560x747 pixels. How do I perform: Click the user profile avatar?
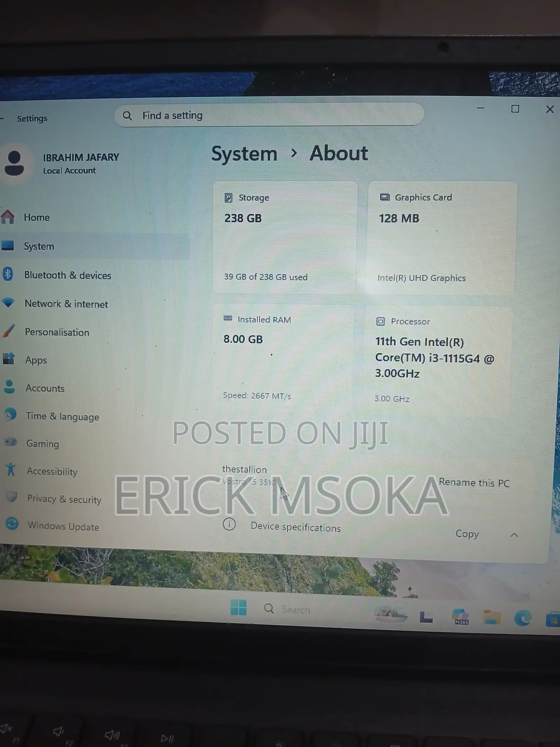coord(14,163)
